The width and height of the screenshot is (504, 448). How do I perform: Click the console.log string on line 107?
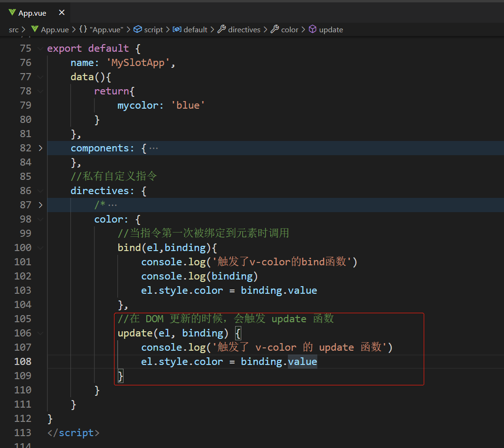point(300,347)
